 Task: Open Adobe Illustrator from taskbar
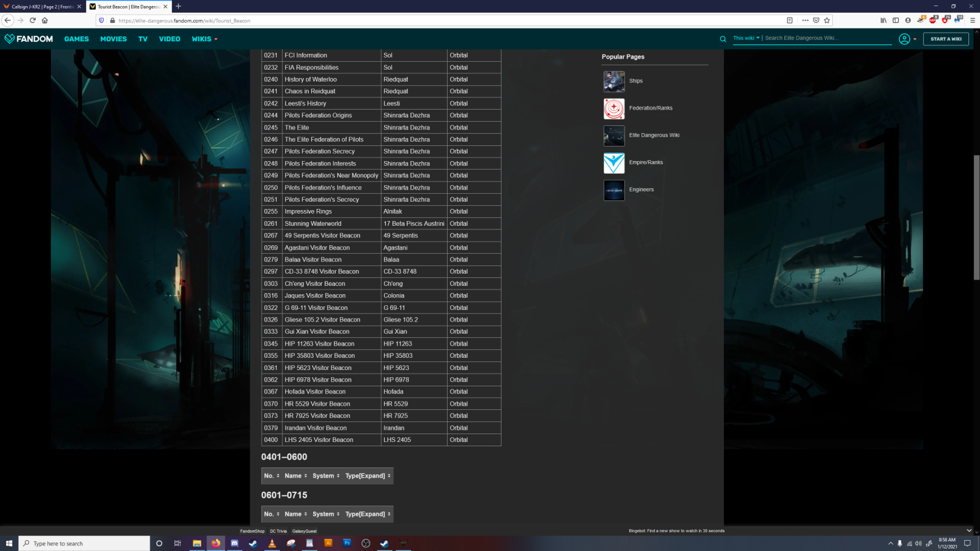pos(328,543)
